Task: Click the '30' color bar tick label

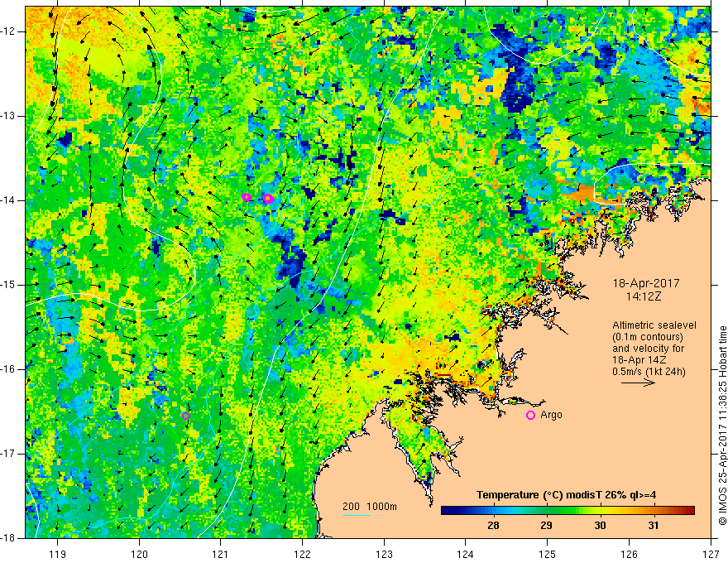Action: (600, 526)
